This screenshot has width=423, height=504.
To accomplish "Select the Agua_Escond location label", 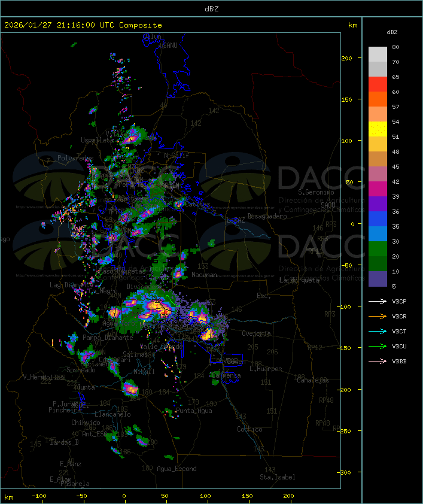I will [x=176, y=469].
